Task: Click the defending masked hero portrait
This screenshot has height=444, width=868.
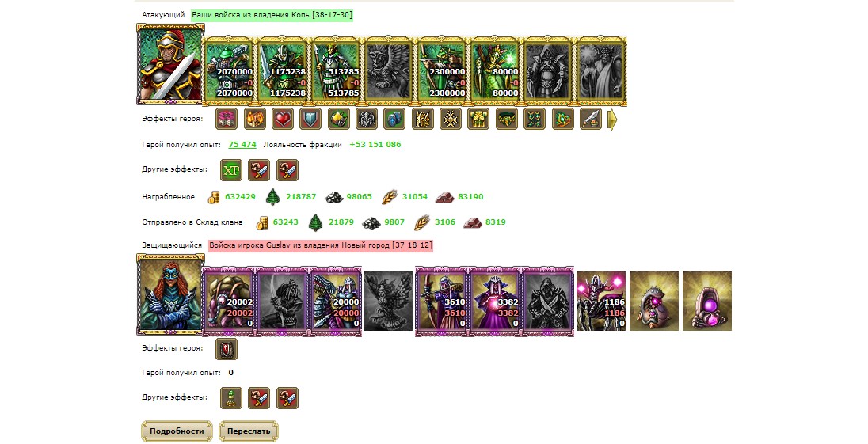Action: click(x=169, y=294)
